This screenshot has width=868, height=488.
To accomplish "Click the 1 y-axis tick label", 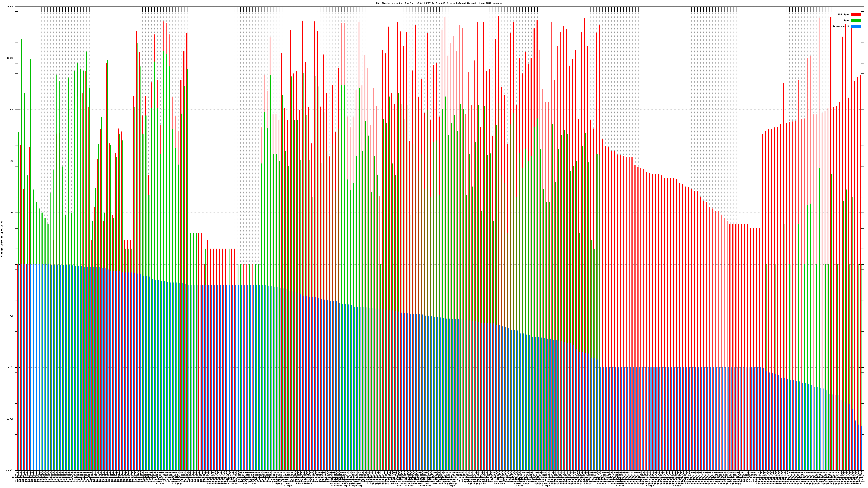I will [x=13, y=264].
